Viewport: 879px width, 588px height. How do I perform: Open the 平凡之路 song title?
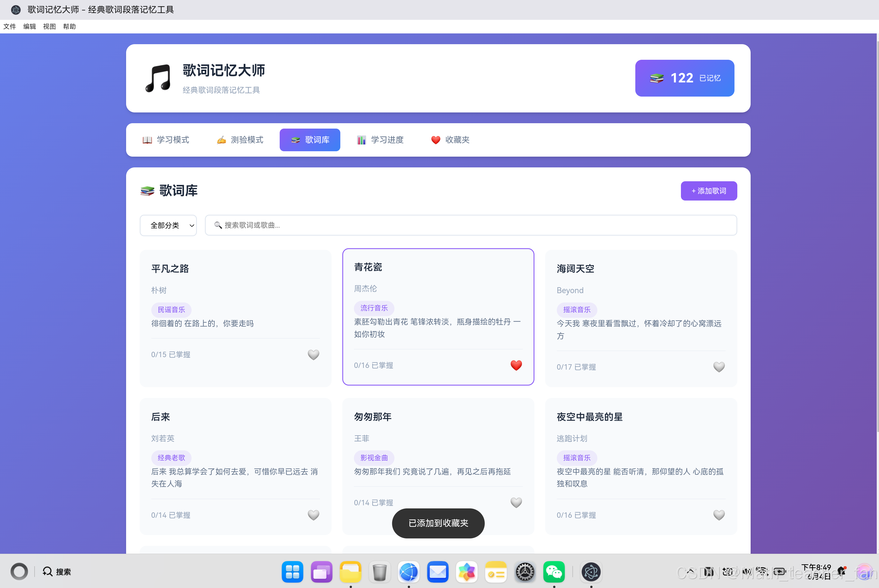click(x=170, y=269)
